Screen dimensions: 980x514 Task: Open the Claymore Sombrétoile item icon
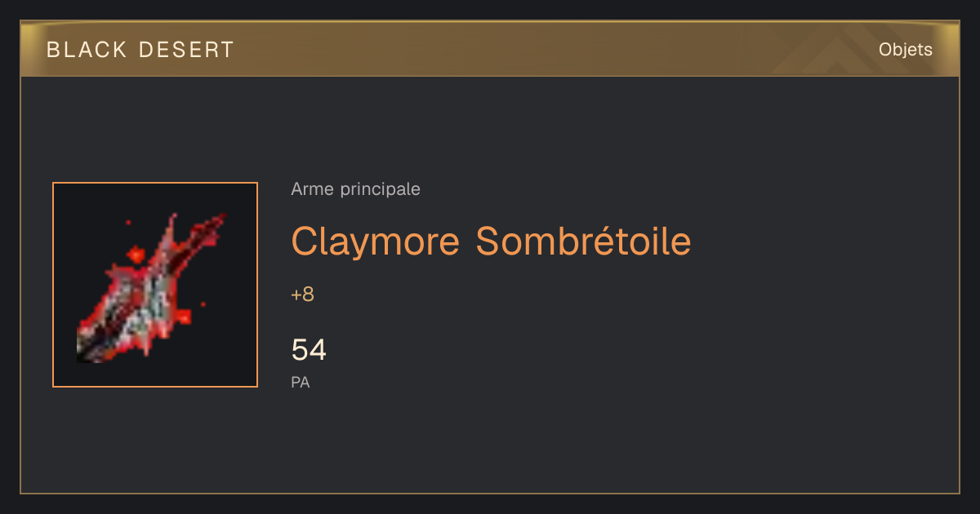click(x=155, y=285)
